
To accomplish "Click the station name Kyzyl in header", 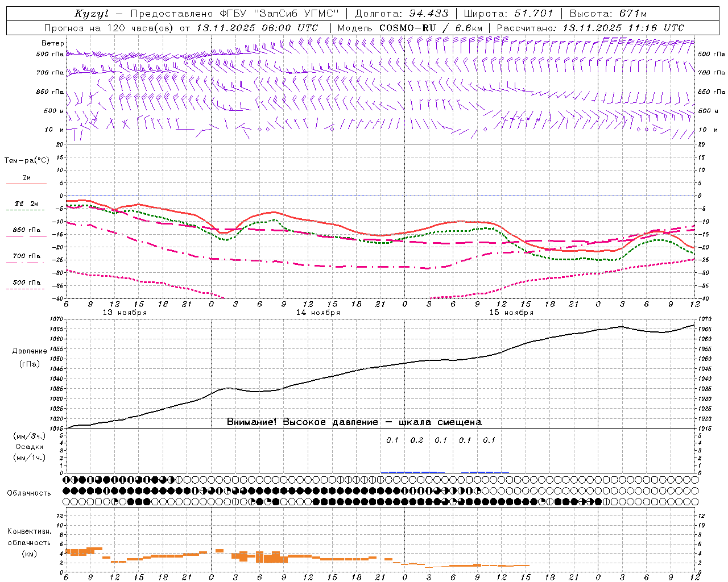I will click(91, 14).
